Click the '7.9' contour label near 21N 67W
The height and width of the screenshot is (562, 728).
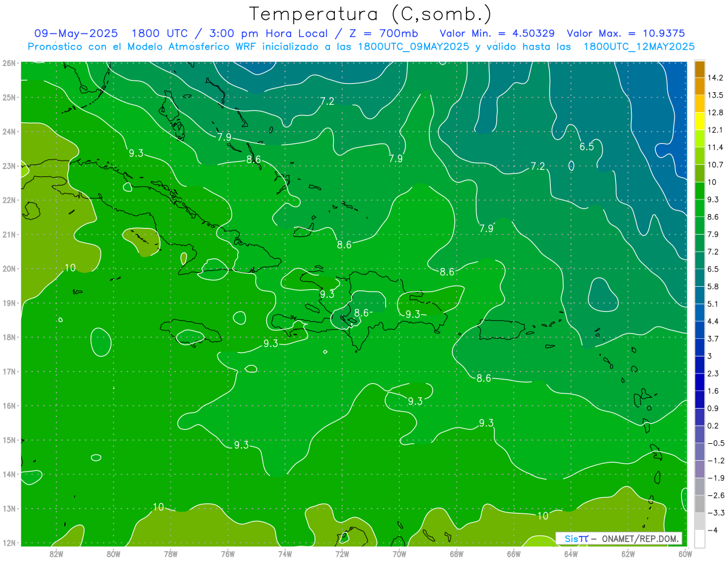(x=486, y=229)
